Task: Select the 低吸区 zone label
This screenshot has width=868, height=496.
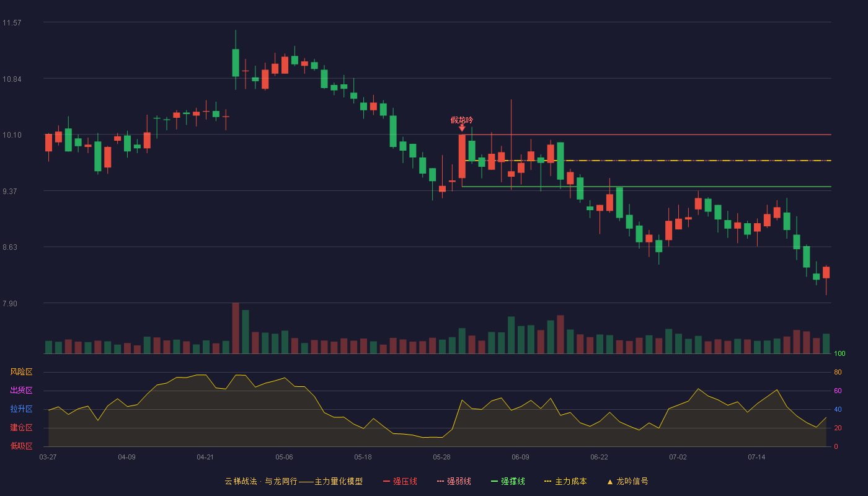Action: [21, 446]
